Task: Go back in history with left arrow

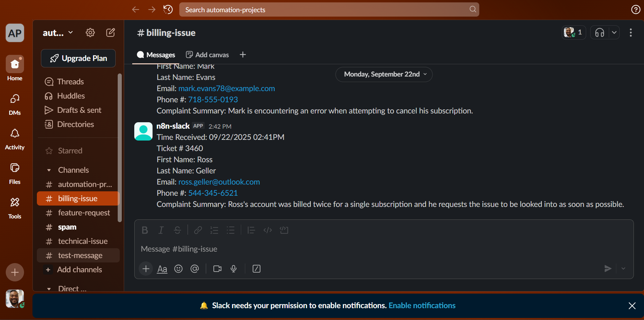Action: tap(136, 9)
